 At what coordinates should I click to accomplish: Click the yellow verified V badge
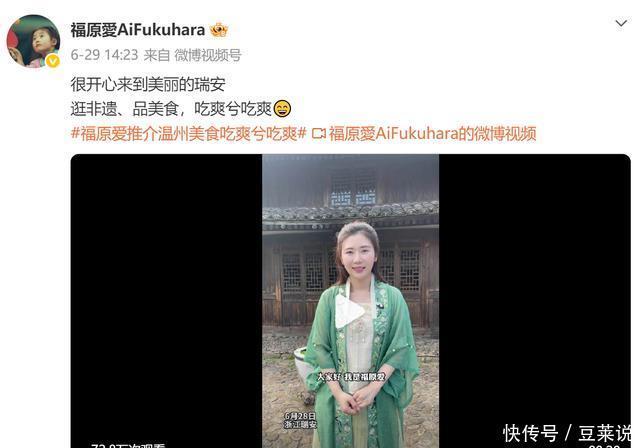pos(53,61)
